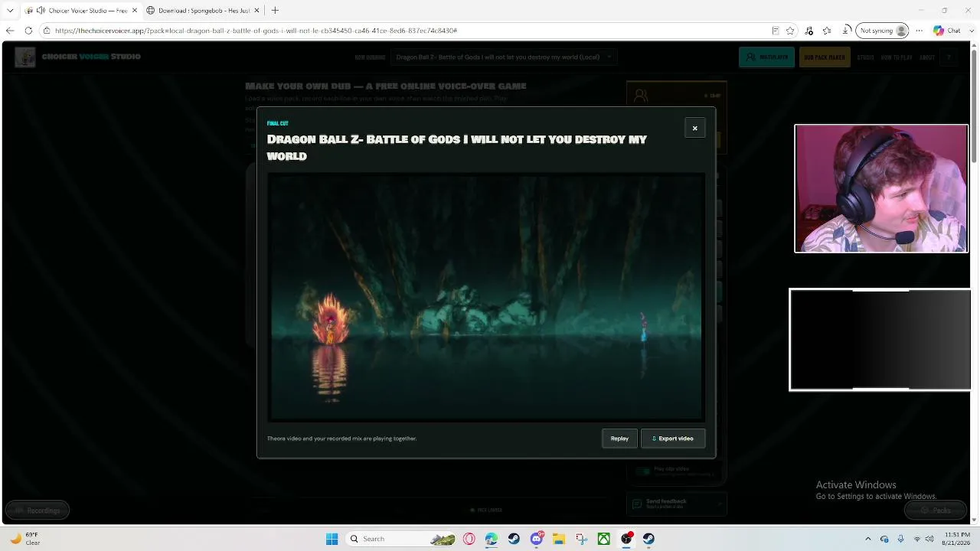Viewport: 980px width, 551px height.
Task: Click the help question mark button
Action: 949,57
